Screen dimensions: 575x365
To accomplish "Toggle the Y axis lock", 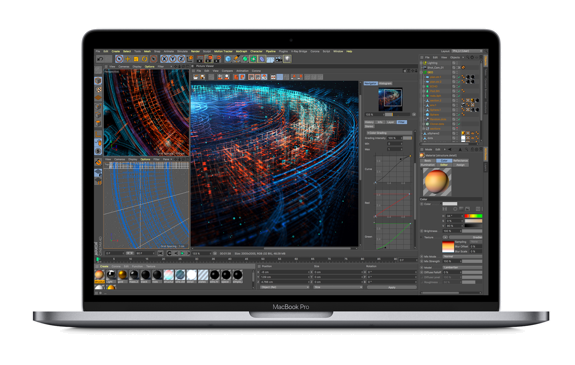I will 173,59.
